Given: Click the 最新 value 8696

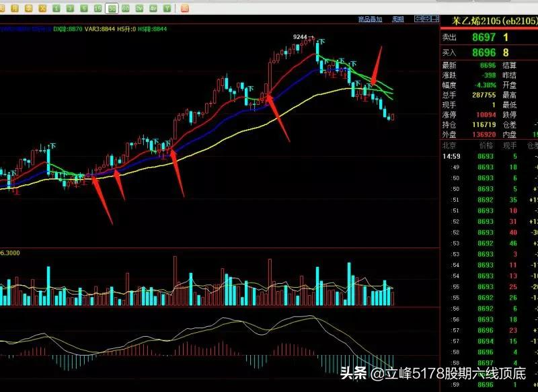Looking at the screenshot, I should (x=488, y=65).
